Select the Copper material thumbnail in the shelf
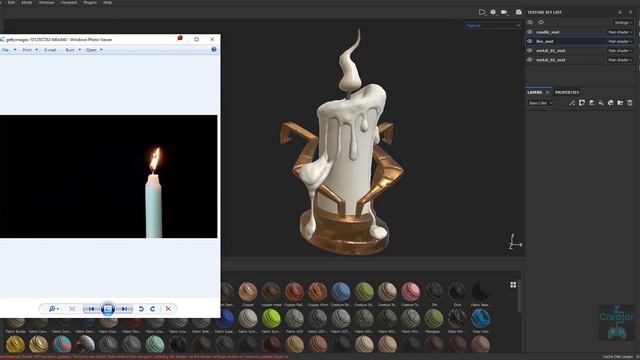The width and height of the screenshot is (640, 360). 248,292
